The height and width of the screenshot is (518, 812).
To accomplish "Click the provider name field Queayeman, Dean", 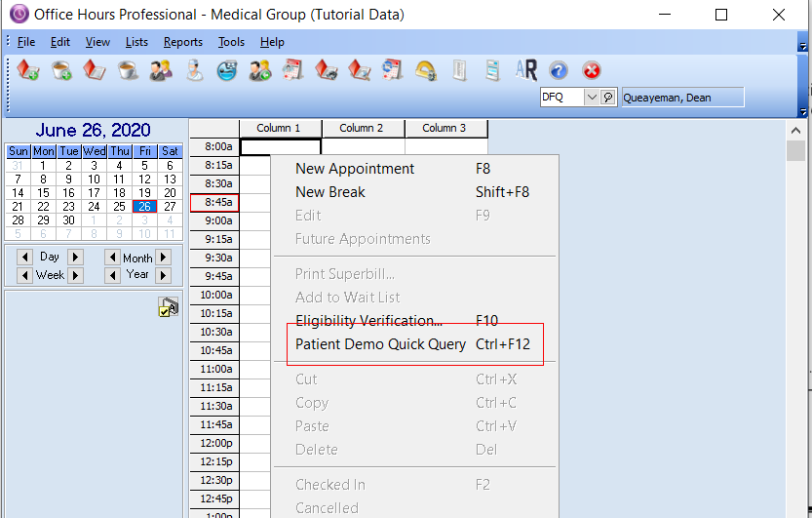I will (x=682, y=98).
